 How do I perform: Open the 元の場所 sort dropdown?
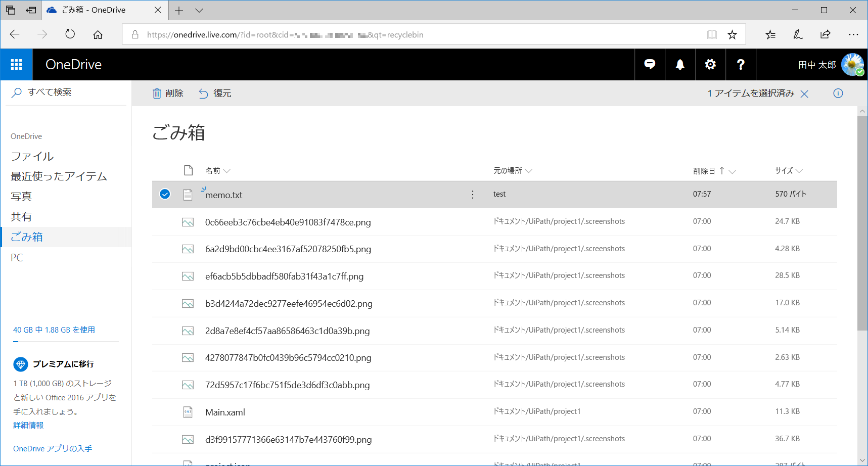(x=529, y=171)
